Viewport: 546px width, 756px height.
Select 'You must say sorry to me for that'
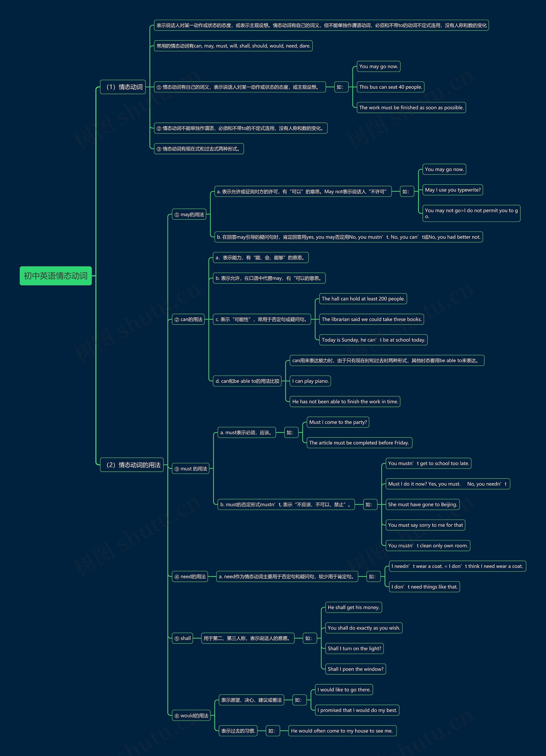click(425, 525)
